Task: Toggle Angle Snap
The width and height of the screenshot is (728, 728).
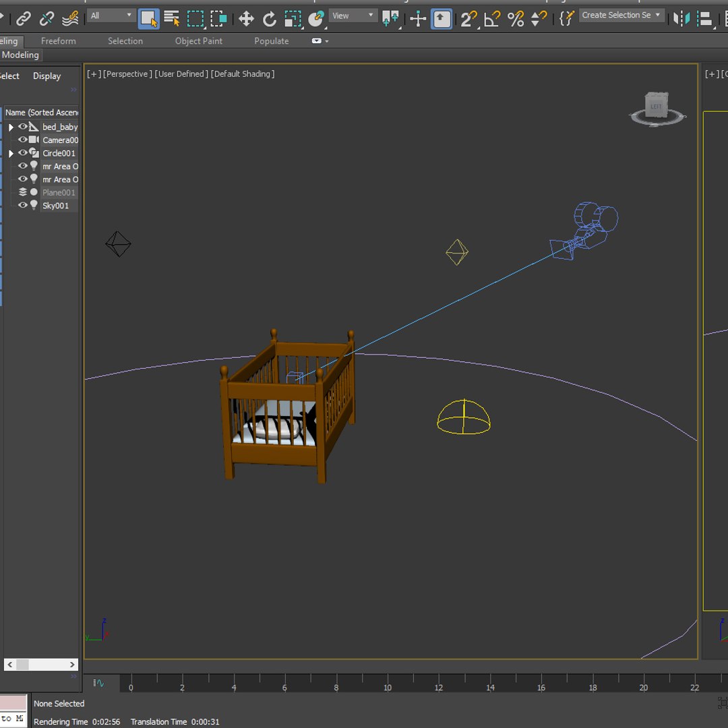Action: tap(492, 19)
